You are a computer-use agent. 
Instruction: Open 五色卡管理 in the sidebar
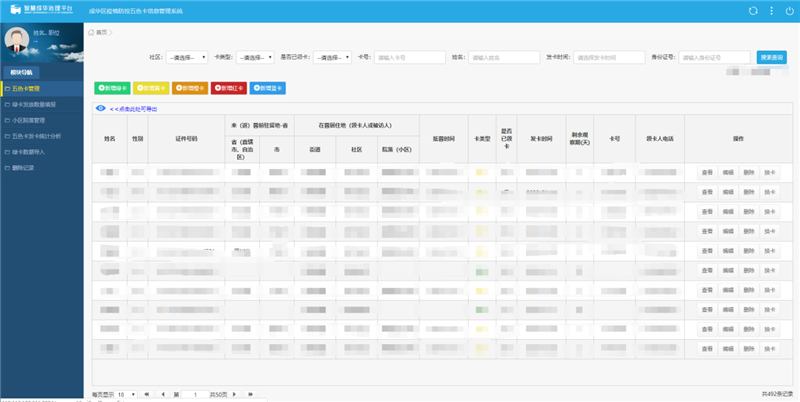(x=41, y=89)
